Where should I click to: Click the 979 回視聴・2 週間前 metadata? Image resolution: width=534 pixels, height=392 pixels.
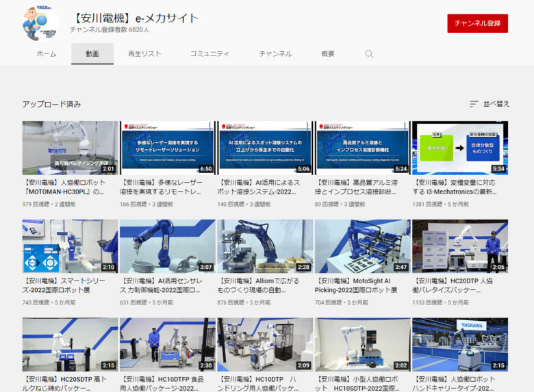point(49,204)
